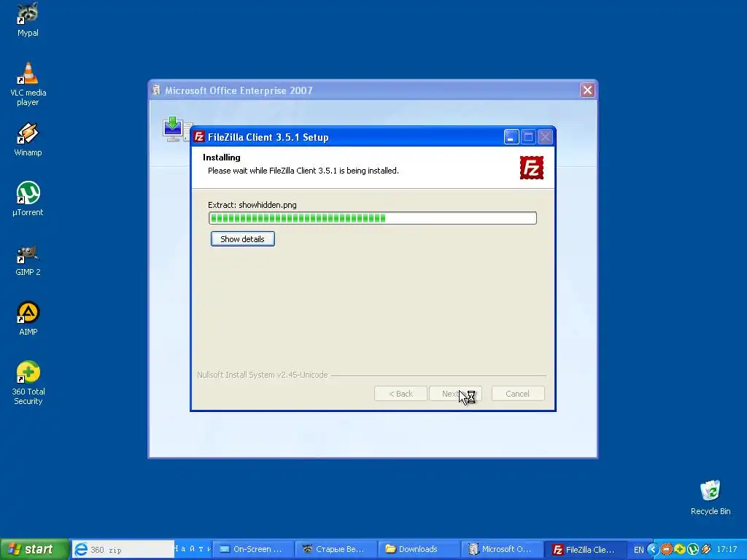Click the Installing heading text
This screenshot has height=560, width=747.
tap(222, 157)
